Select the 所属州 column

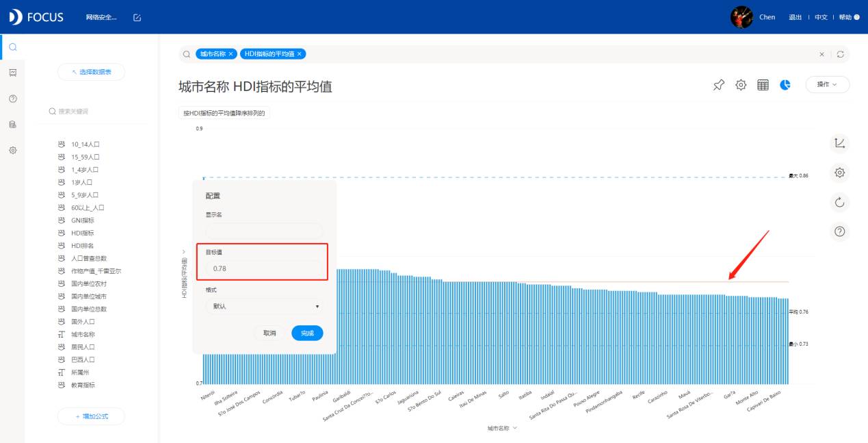(80, 372)
